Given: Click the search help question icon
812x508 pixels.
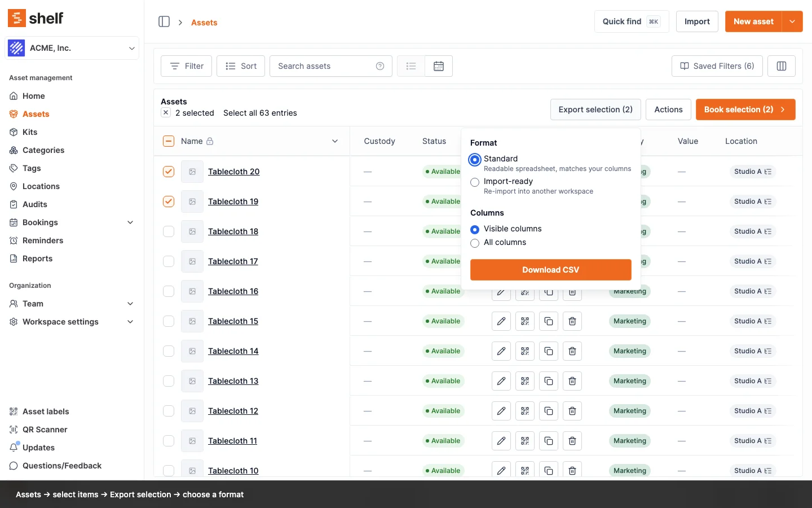Looking at the screenshot, I should point(380,66).
